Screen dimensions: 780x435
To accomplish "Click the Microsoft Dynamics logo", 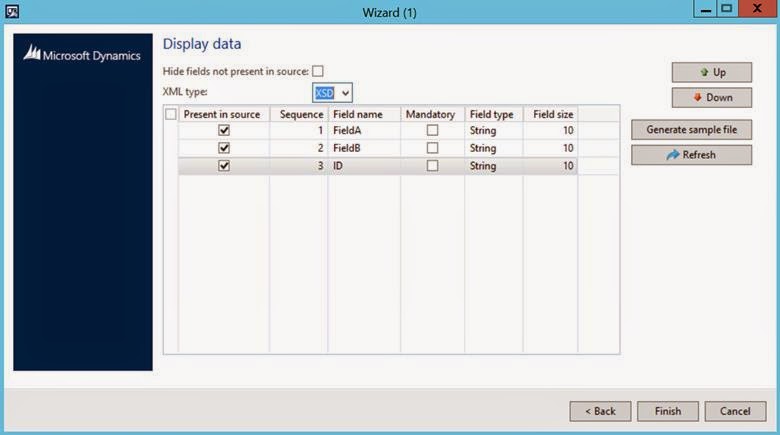I will (x=83, y=54).
